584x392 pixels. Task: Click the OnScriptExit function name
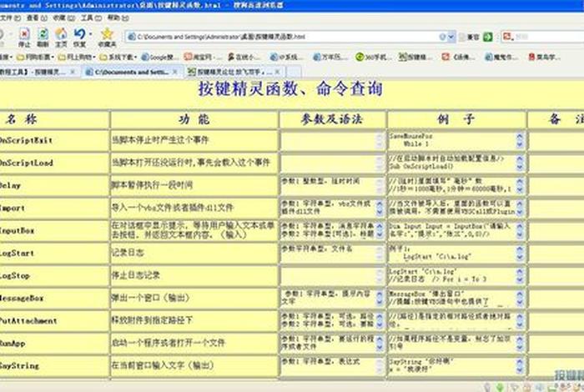click(26, 140)
